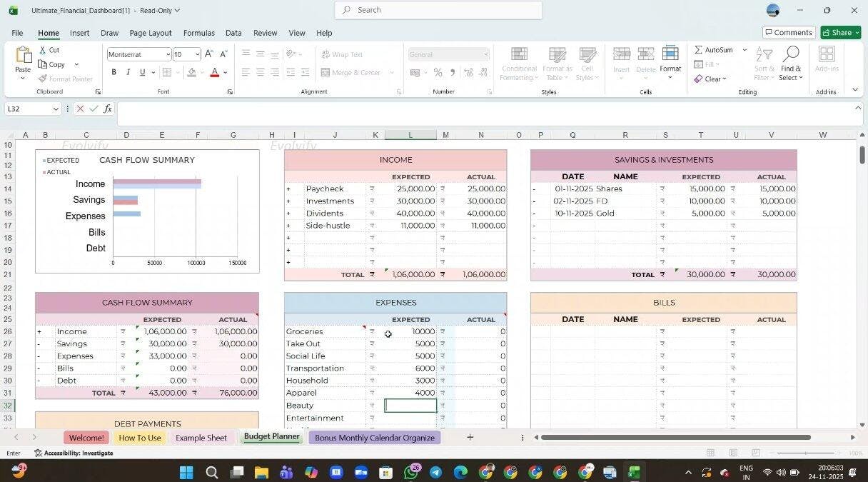Apply the red font color swatch
This screenshot has width=868, height=482.
pyautogui.click(x=214, y=73)
